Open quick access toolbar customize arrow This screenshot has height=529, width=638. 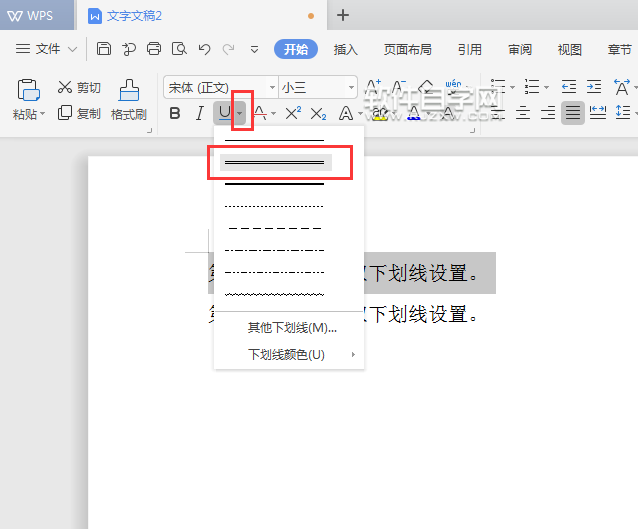pos(254,50)
